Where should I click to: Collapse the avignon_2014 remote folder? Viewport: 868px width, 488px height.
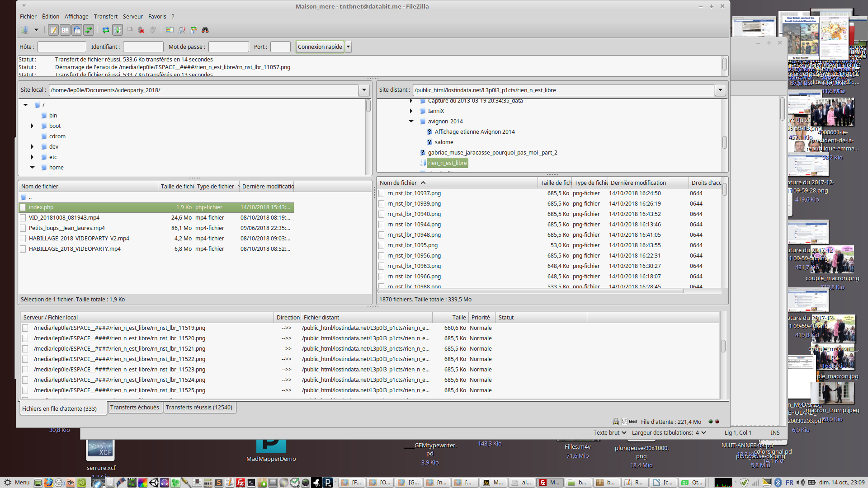coord(411,122)
